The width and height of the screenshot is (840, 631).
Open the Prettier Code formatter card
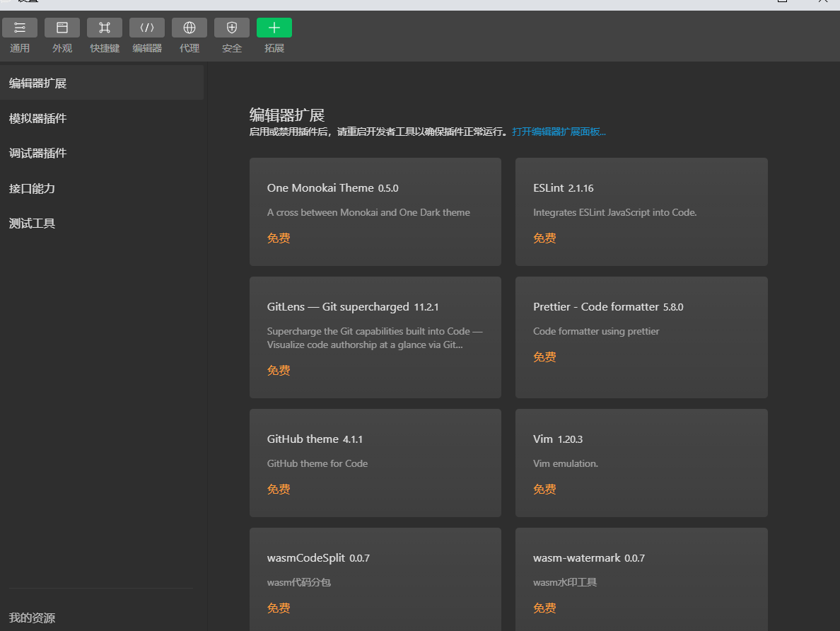tap(641, 337)
